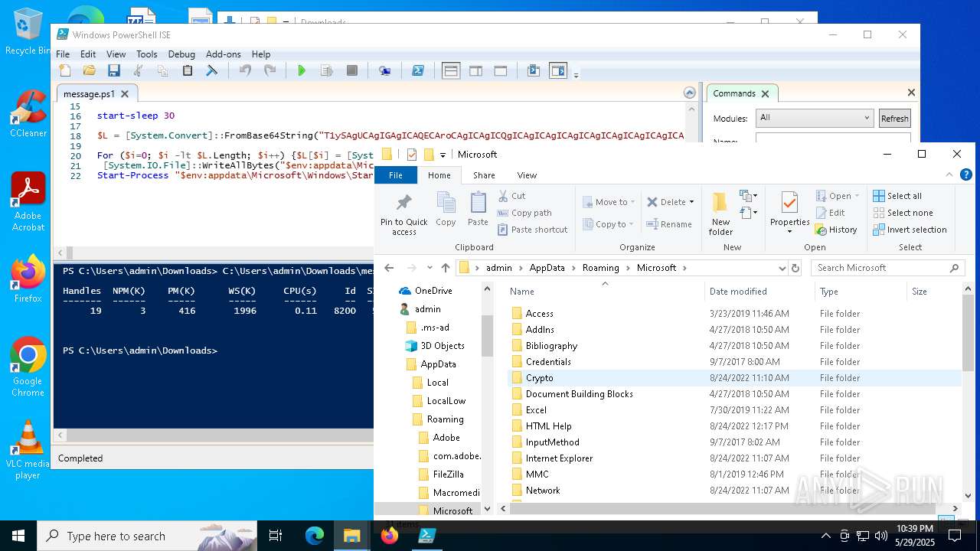Click the Type here to search box
The width and height of the screenshot is (980, 551).
[x=147, y=536]
